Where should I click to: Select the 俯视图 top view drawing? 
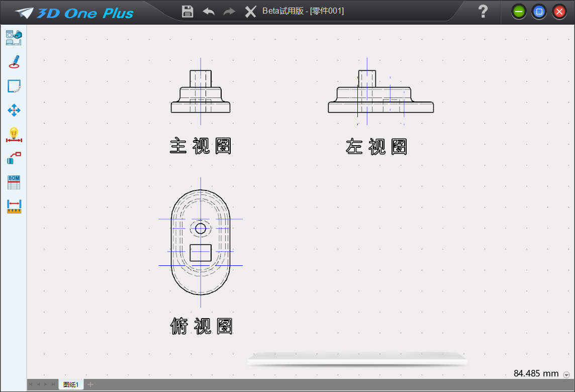pyautogui.click(x=201, y=242)
